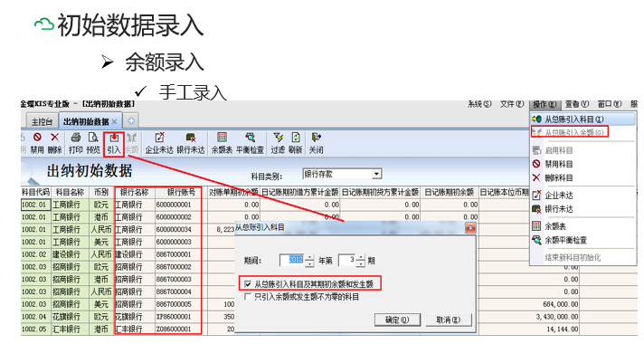Choose 银行未达 in the 操作 dropdown menu
This screenshot has height=344, width=644.
(x=582, y=209)
